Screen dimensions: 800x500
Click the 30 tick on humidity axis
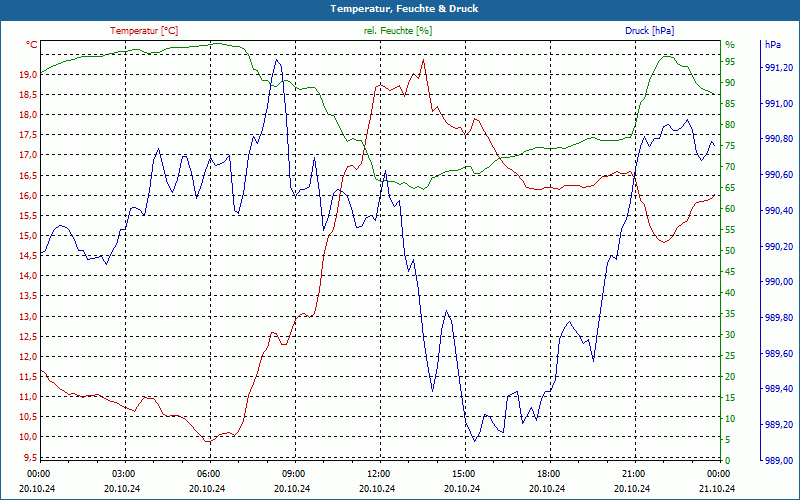730,335
